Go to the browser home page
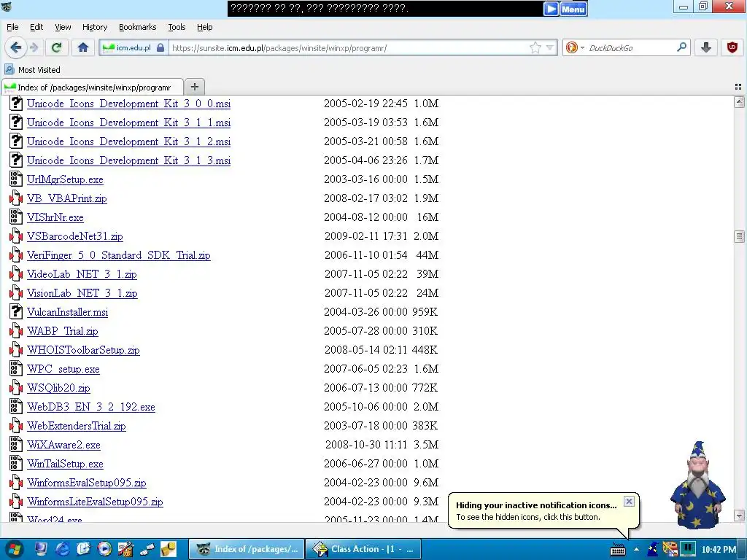747x560 pixels. pyautogui.click(x=83, y=47)
